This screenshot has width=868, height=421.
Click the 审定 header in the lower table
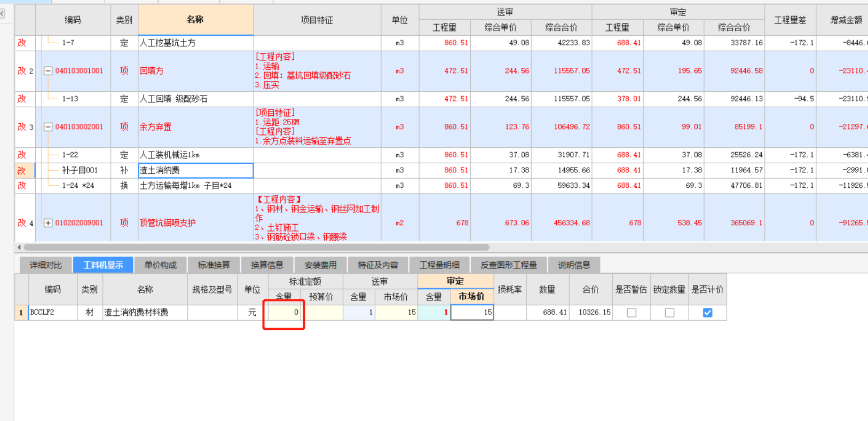click(x=455, y=281)
